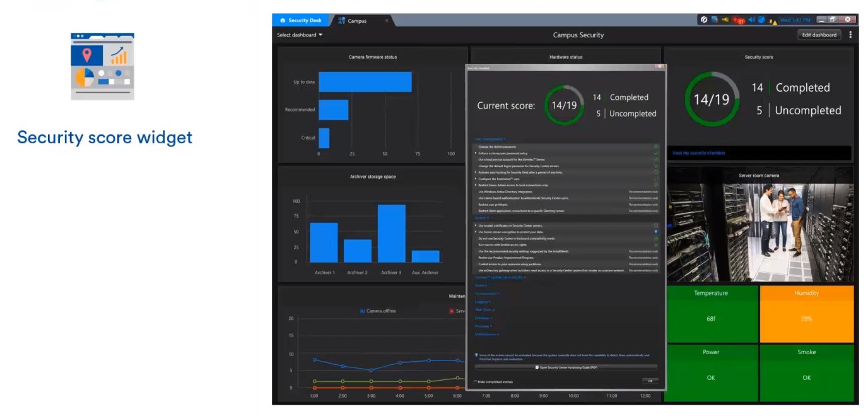The width and height of the screenshot is (868, 416).
Task: Enable the Hide completed entries checkbox
Action: (476, 382)
